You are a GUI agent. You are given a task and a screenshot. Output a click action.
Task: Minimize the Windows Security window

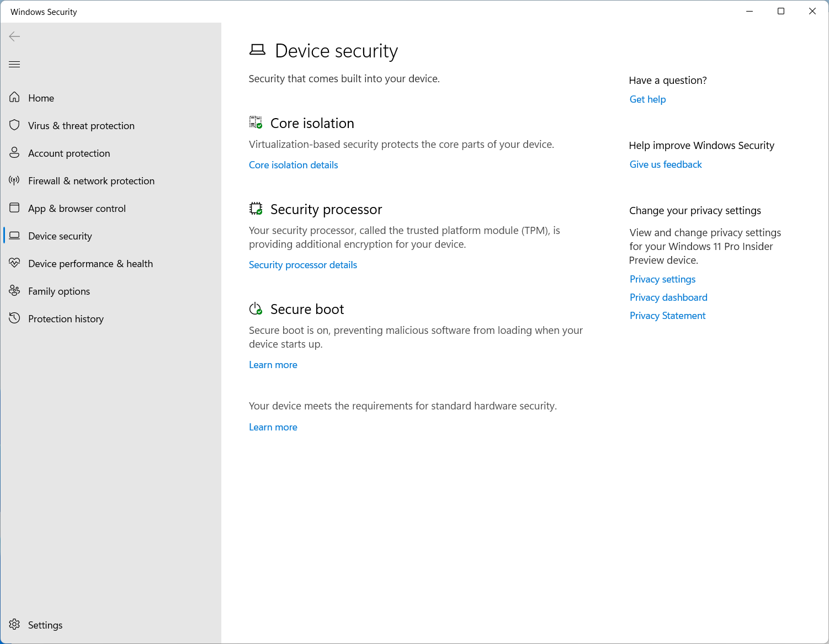(x=750, y=11)
